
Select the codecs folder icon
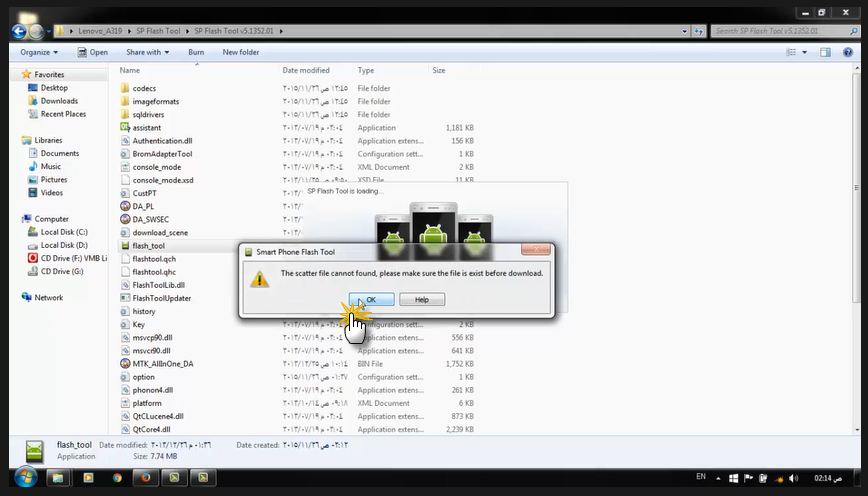click(x=125, y=88)
